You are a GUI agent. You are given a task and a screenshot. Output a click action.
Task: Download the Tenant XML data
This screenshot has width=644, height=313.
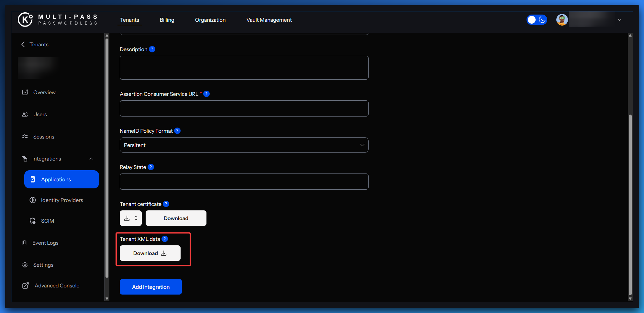150,253
